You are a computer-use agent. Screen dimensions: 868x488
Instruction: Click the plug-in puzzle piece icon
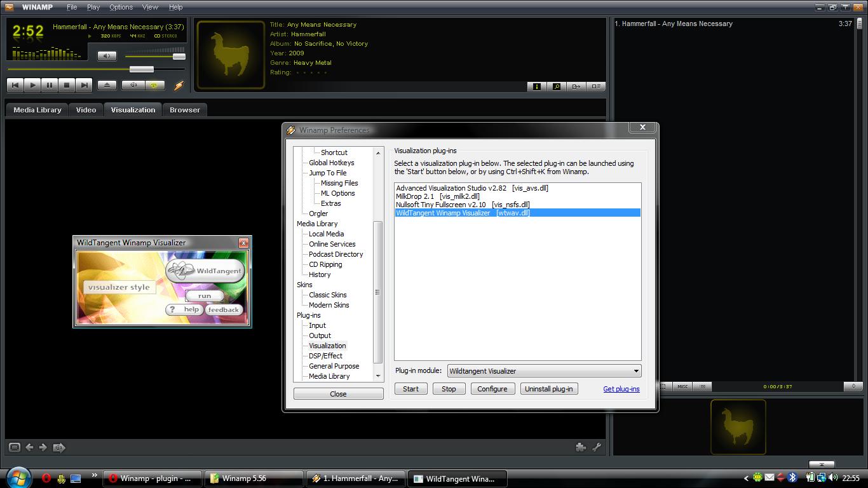(x=581, y=447)
